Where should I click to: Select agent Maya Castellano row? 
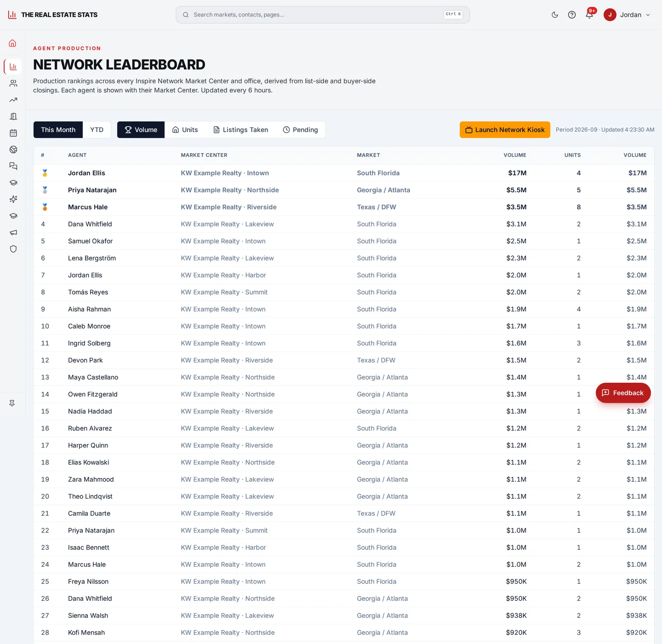point(344,377)
